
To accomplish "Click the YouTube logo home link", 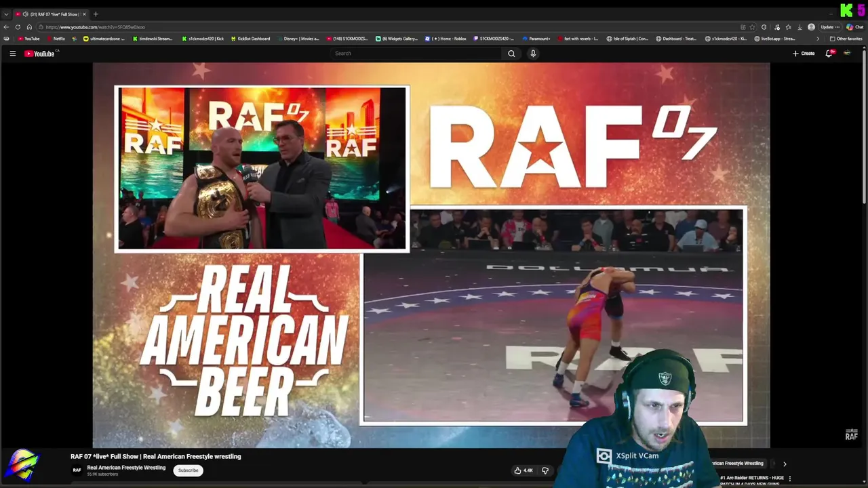I will 39,54.
